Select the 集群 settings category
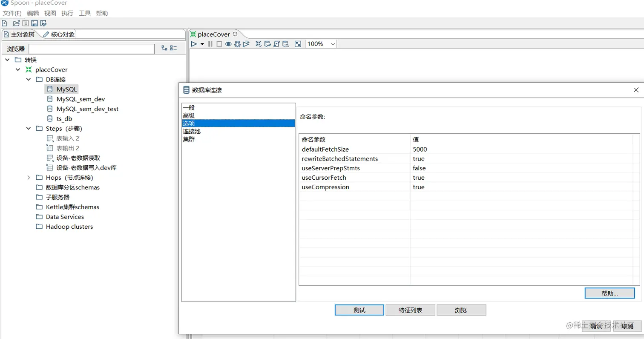644x339 pixels. pos(238,139)
